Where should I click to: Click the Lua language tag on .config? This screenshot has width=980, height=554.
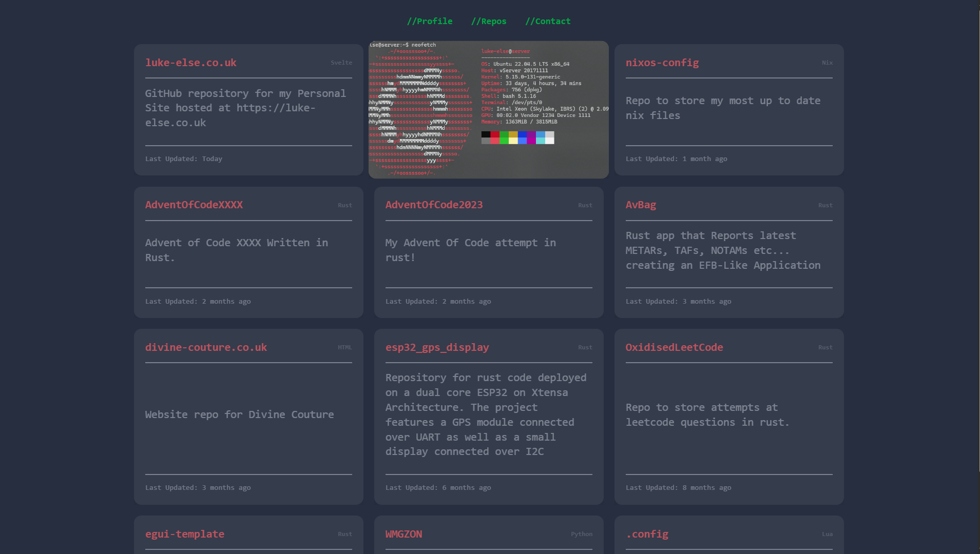coord(827,534)
